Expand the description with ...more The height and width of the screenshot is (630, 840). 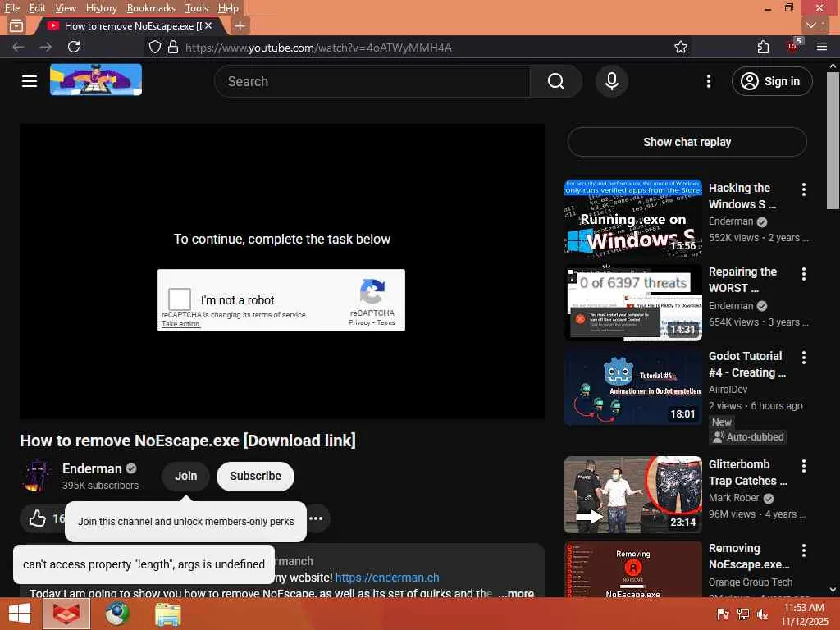[516, 593]
